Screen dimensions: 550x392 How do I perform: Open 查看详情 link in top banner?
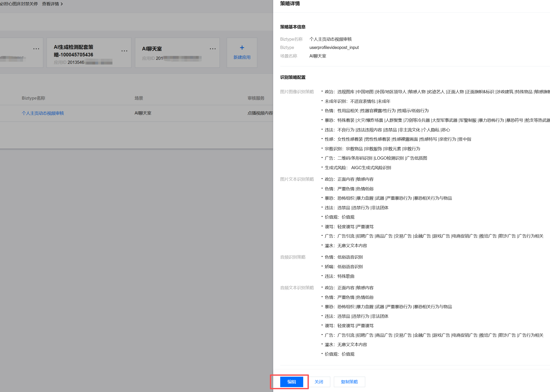[x=50, y=4]
